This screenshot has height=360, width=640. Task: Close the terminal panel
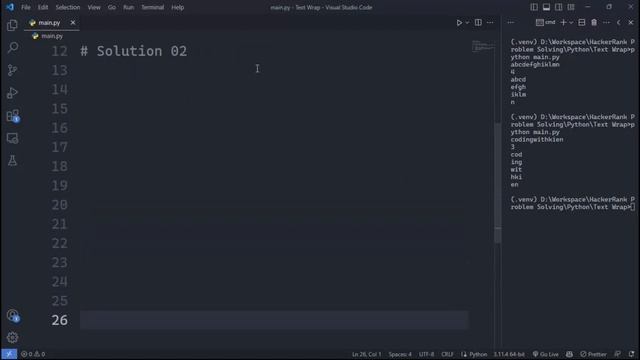631,22
